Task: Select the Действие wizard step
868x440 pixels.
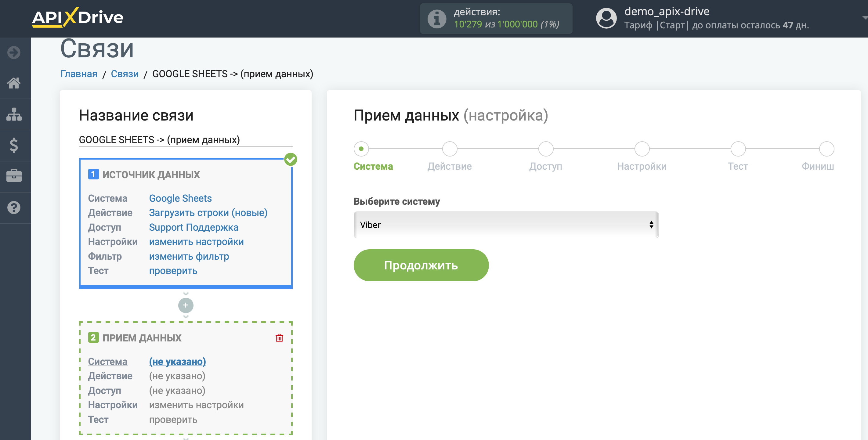Action: point(450,149)
